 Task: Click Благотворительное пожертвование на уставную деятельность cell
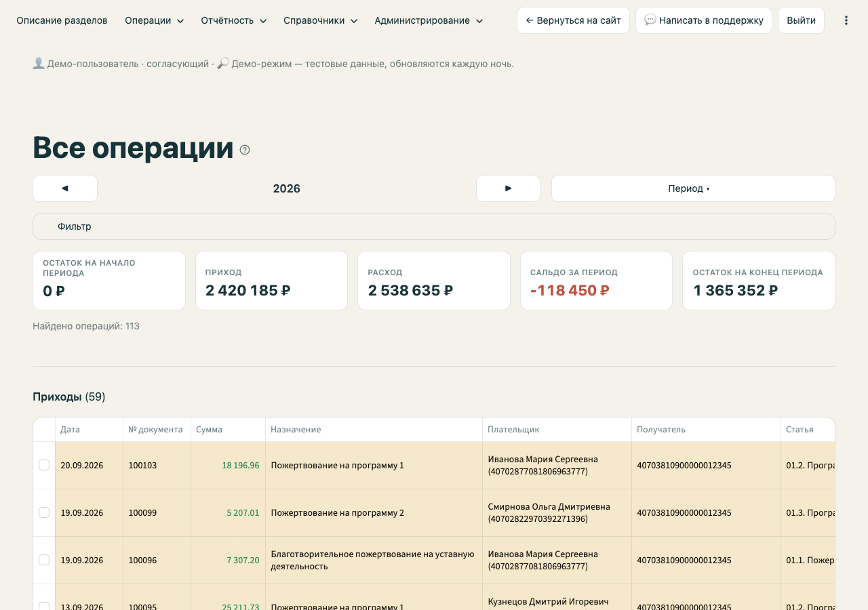(x=372, y=560)
